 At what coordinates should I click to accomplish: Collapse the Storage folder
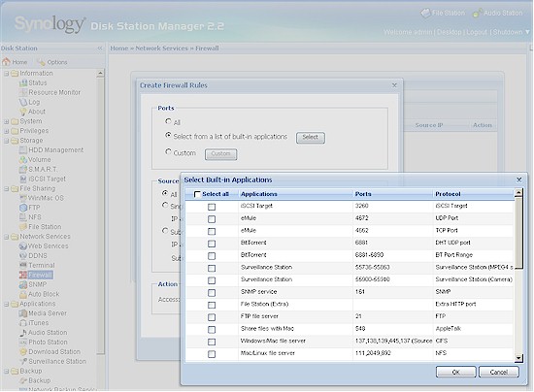click(7, 140)
